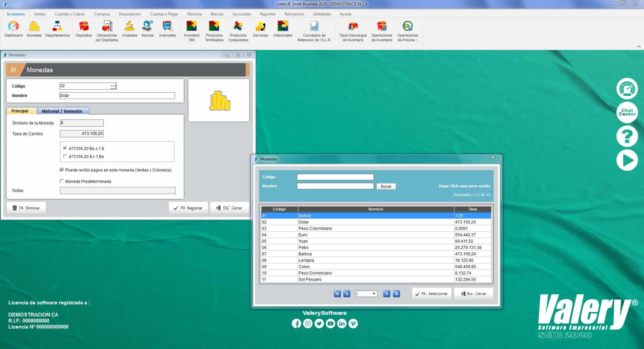Select the Peso Colombiano row
Image resolution: width=644 pixels, height=349 pixels.
[376, 228]
